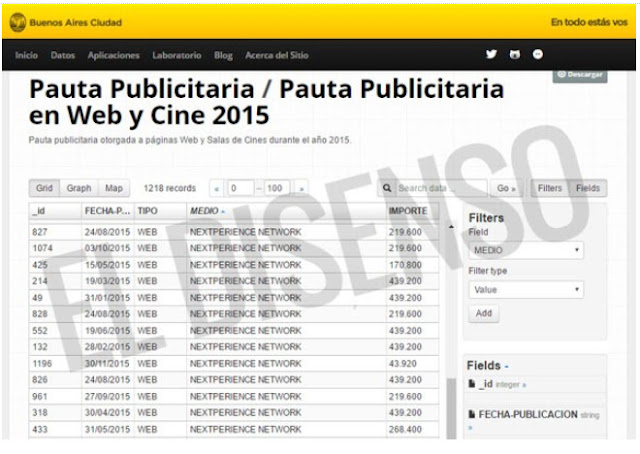Switch to Graph view tab

pyautogui.click(x=79, y=188)
